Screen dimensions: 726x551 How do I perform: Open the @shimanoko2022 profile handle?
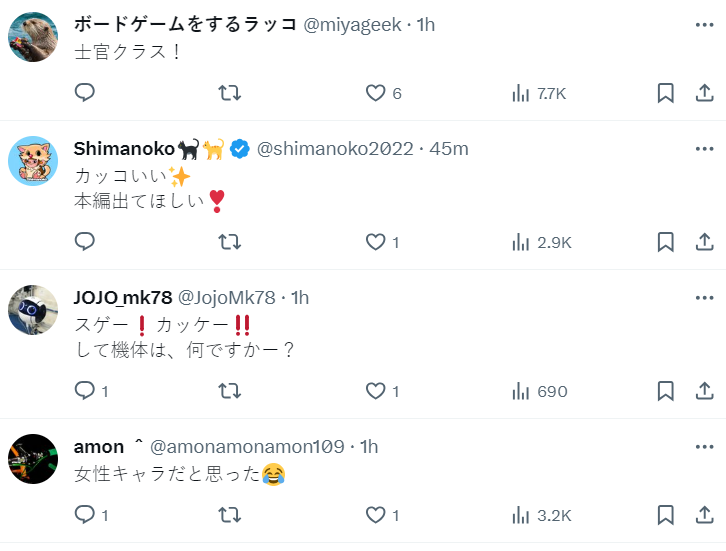[335, 149]
